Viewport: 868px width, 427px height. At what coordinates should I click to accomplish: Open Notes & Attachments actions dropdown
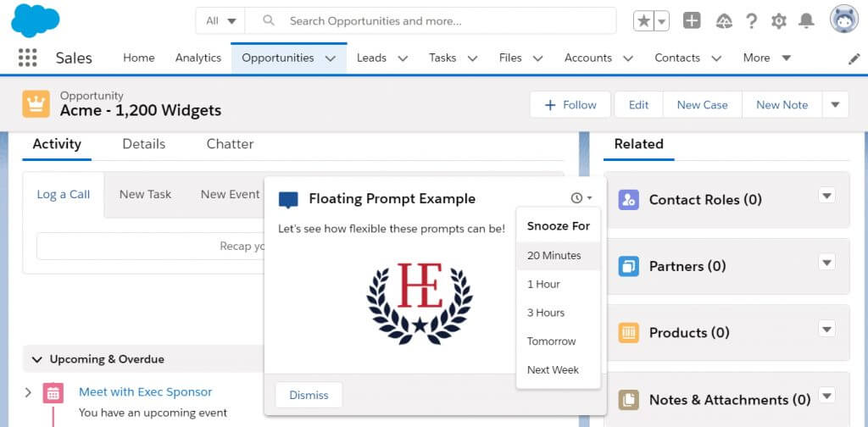pos(826,396)
